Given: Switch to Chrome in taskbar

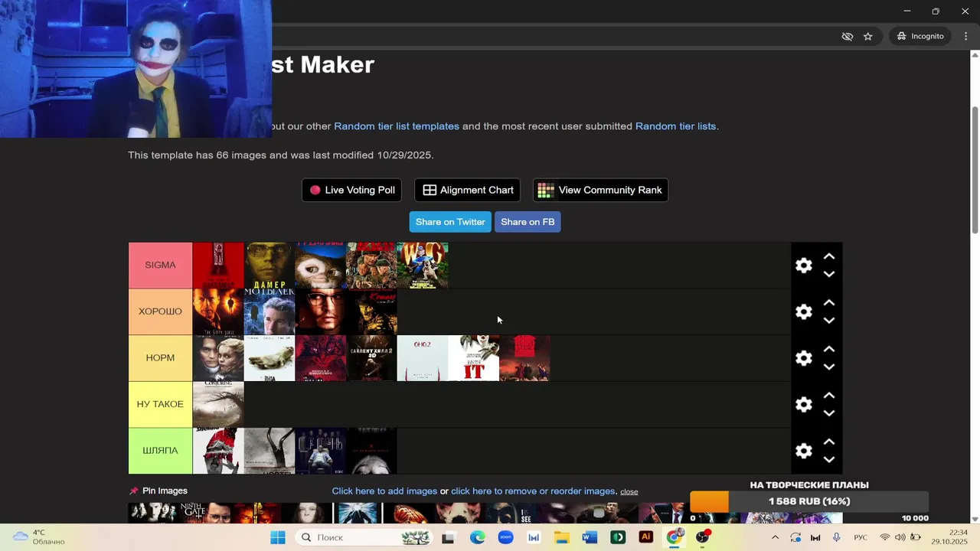Looking at the screenshot, I should pos(674,537).
